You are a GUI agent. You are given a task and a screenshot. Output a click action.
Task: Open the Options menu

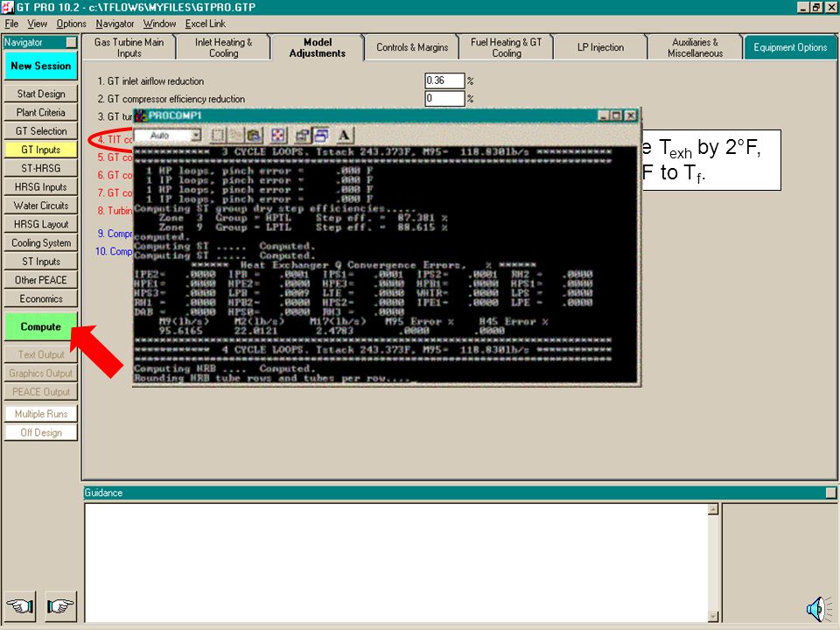point(71,24)
